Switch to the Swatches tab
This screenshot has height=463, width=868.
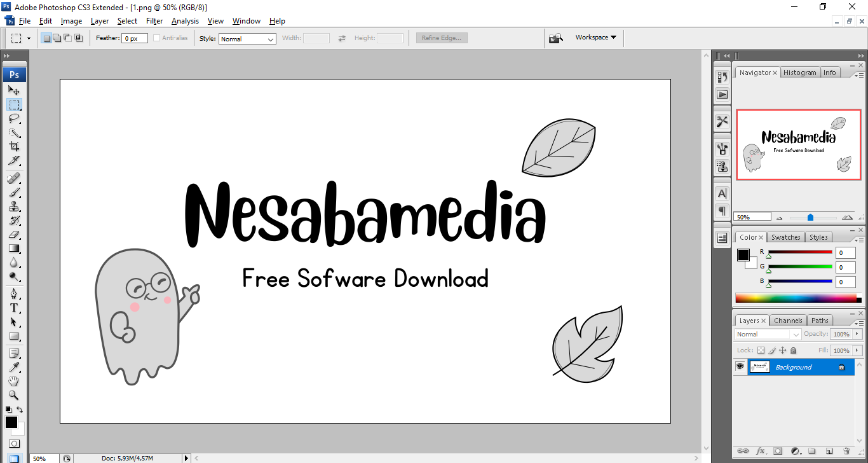coord(785,237)
